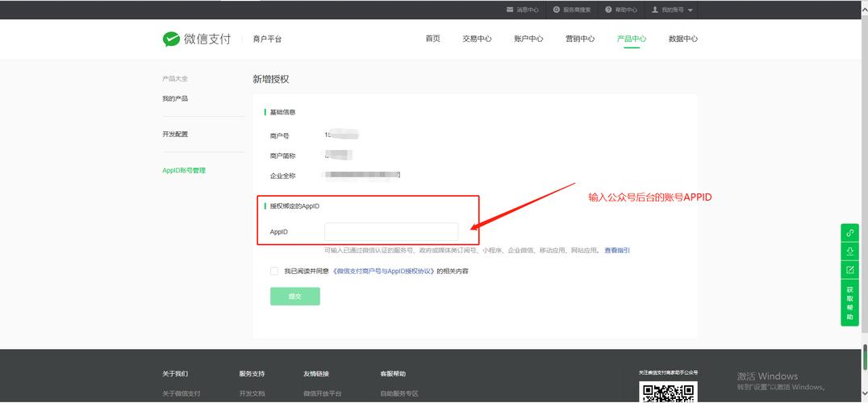
Task: Focus the AppID text input field
Action: (391, 232)
